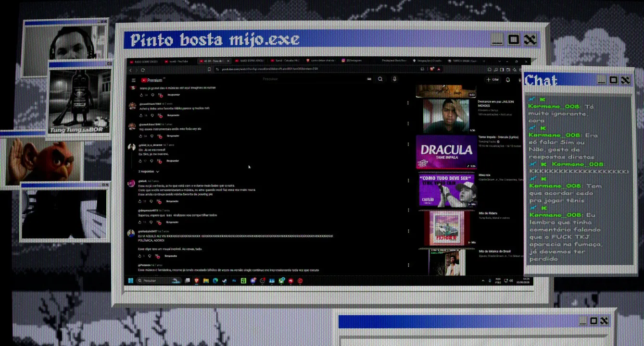Dislike the comment 'Mano já gostei das 4 músicas'

pyautogui.click(x=152, y=95)
